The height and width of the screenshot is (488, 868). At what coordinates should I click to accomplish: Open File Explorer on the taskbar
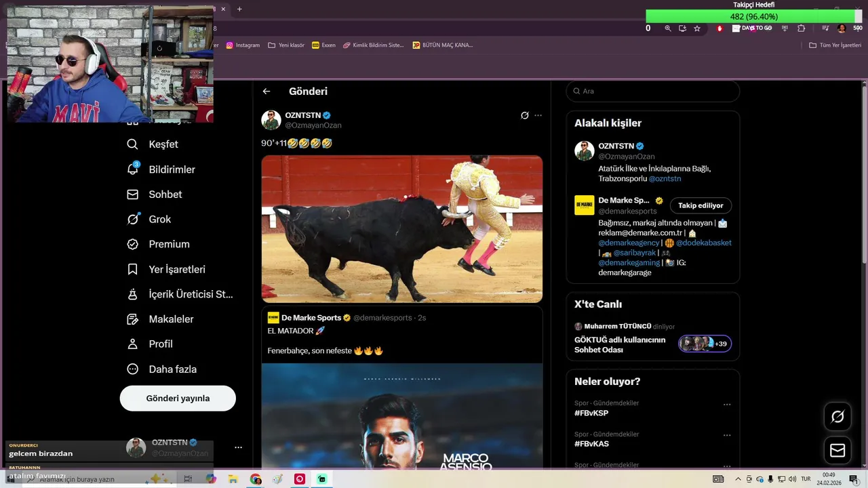[233, 479]
